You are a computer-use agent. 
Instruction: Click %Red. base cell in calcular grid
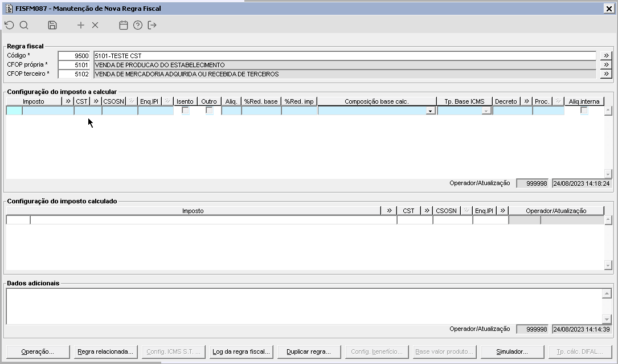[261, 111]
